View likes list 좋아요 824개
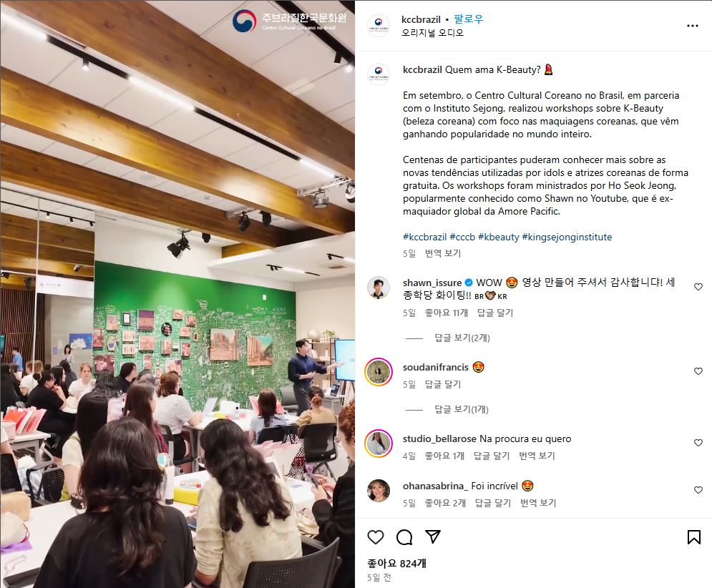 (397, 564)
